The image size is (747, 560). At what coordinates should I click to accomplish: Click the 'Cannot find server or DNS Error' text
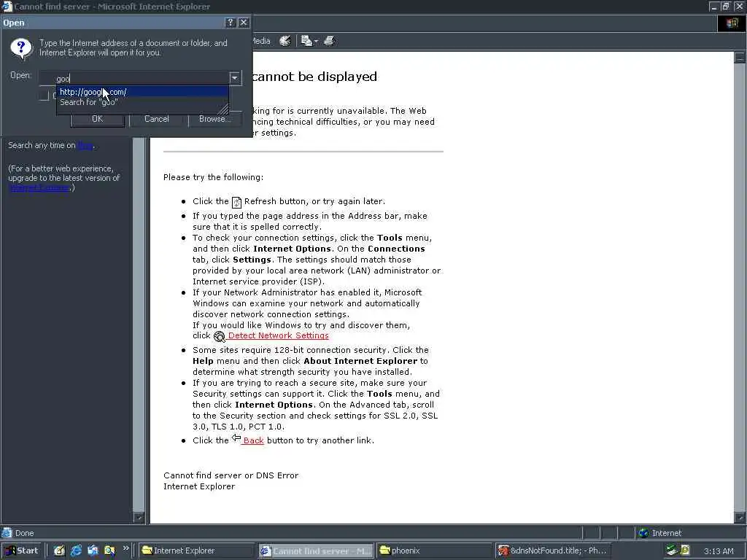click(x=231, y=475)
